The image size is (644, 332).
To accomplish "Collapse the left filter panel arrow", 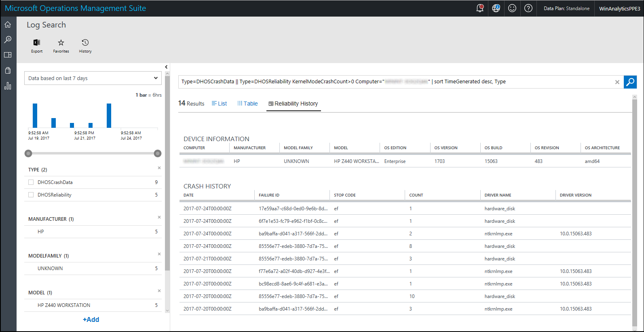I will [x=166, y=67].
